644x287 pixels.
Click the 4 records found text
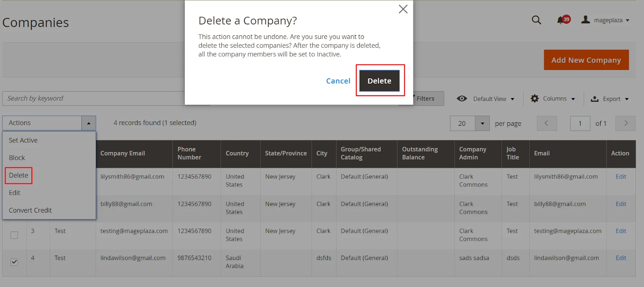(x=155, y=123)
